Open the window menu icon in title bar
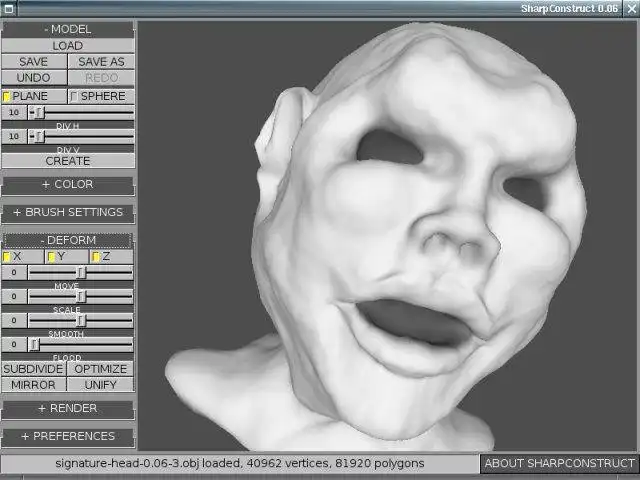 pyautogui.click(x=9, y=8)
